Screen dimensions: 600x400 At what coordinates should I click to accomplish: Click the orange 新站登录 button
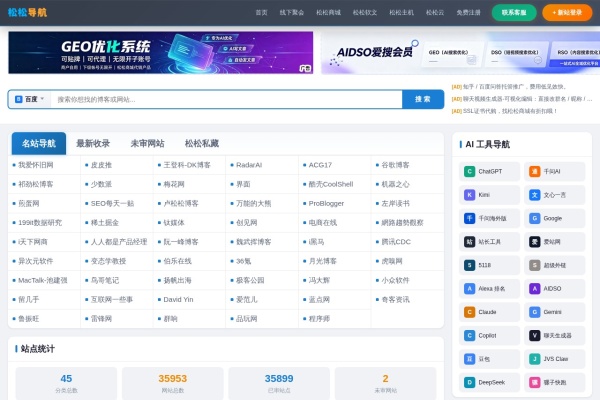(567, 13)
